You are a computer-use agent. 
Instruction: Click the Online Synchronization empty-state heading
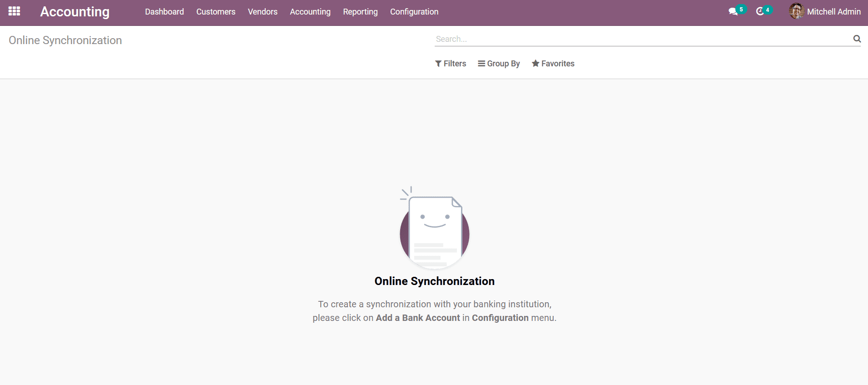tap(435, 281)
